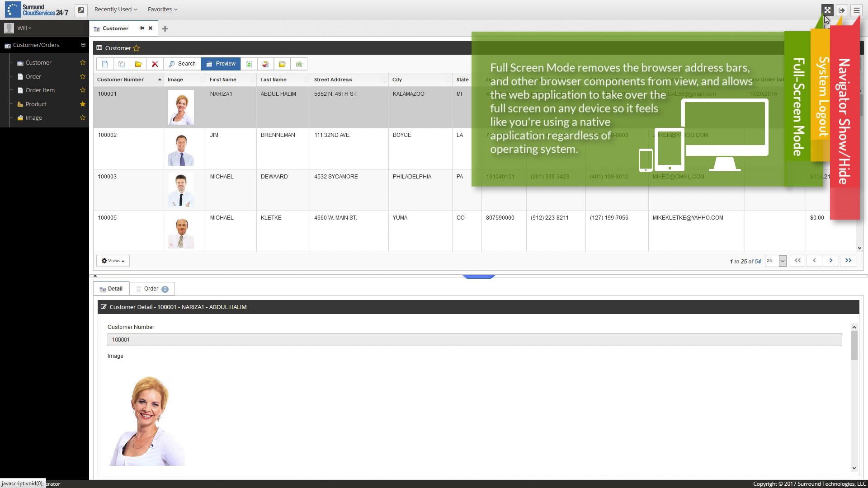Screen dimensions: 868x488
Task: Switch to the Order tab
Action: coord(152,289)
